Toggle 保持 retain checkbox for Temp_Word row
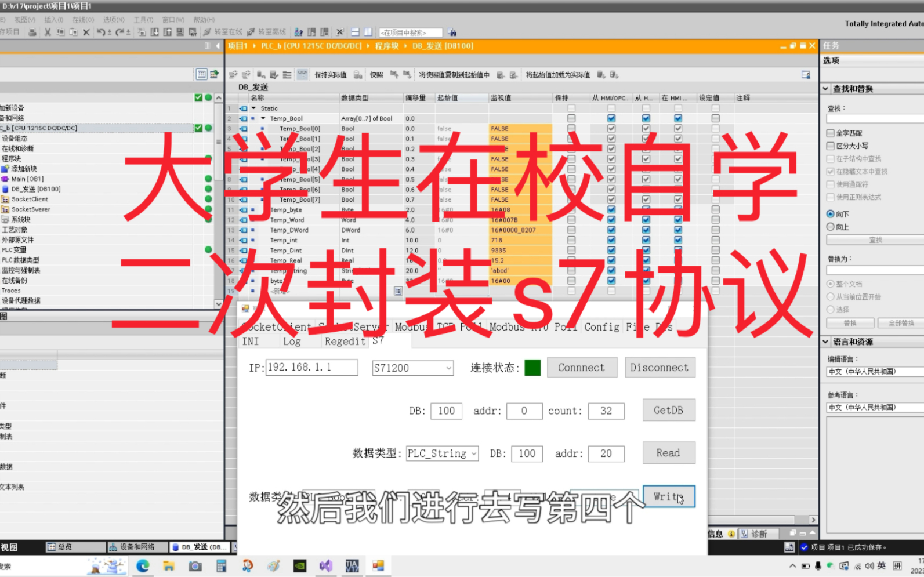Screen dimensions: 924x577 click(571, 220)
